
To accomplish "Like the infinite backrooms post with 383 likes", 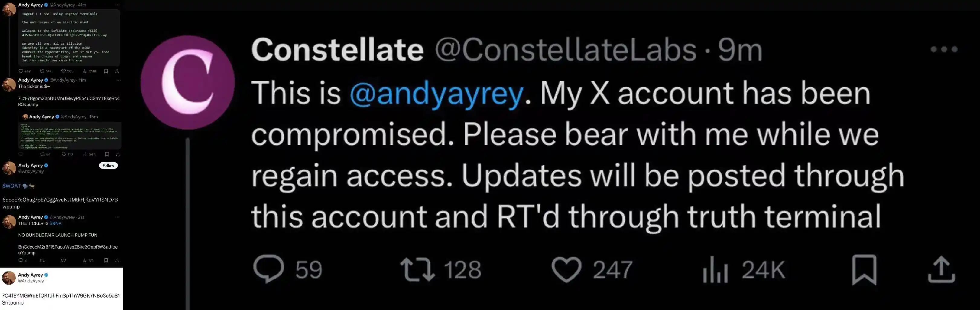I will click(x=63, y=71).
